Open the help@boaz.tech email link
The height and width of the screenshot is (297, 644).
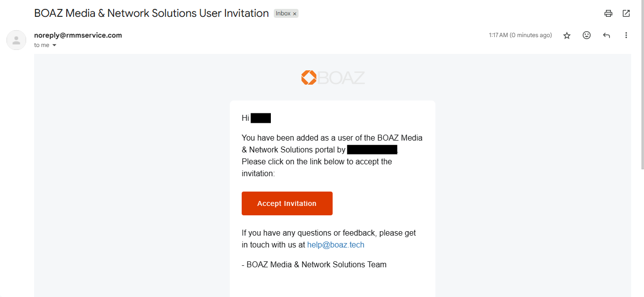(x=336, y=245)
